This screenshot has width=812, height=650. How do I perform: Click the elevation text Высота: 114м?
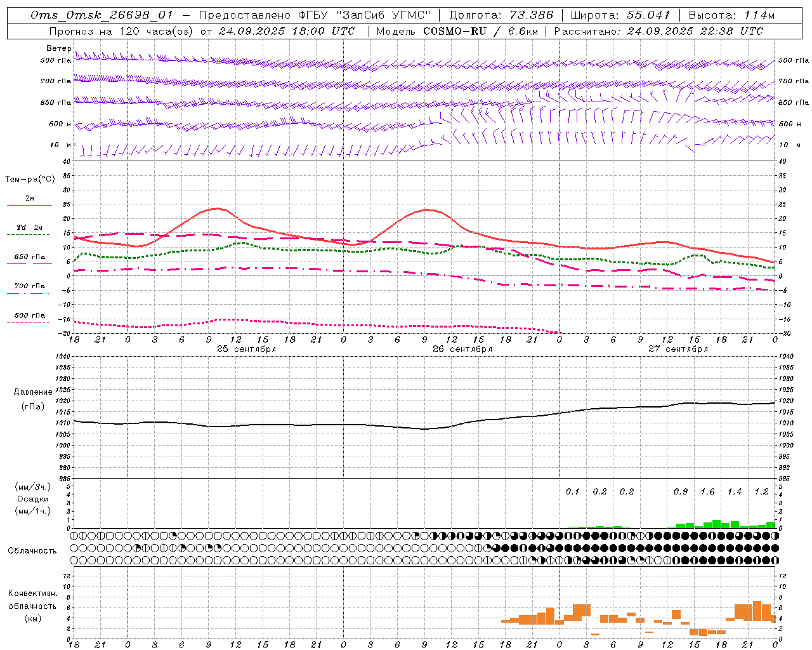coord(732,15)
